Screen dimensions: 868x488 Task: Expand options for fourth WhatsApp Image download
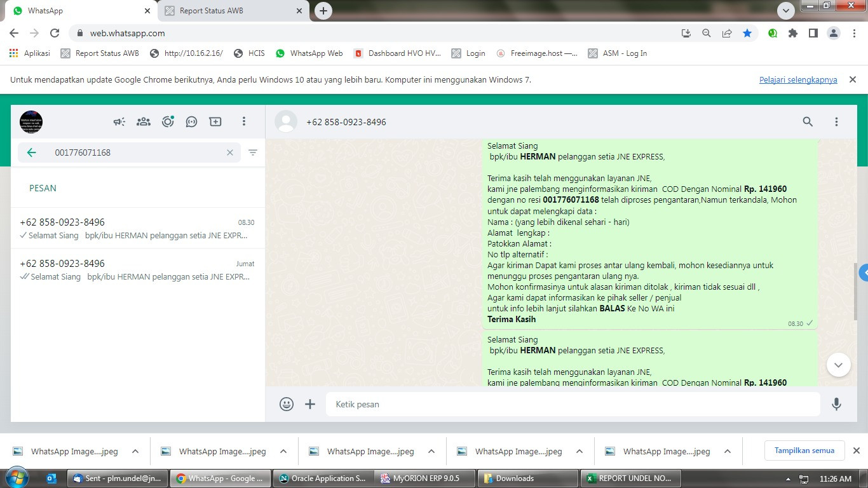coord(580,451)
